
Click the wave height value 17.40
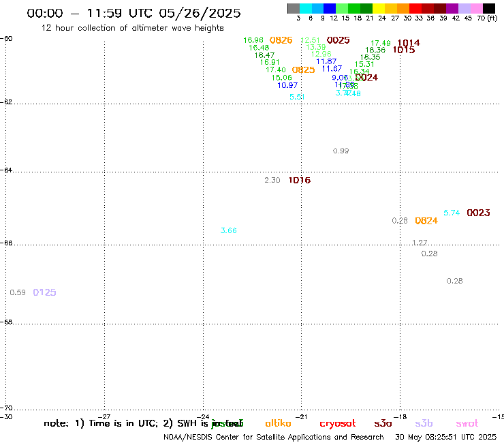click(x=276, y=70)
